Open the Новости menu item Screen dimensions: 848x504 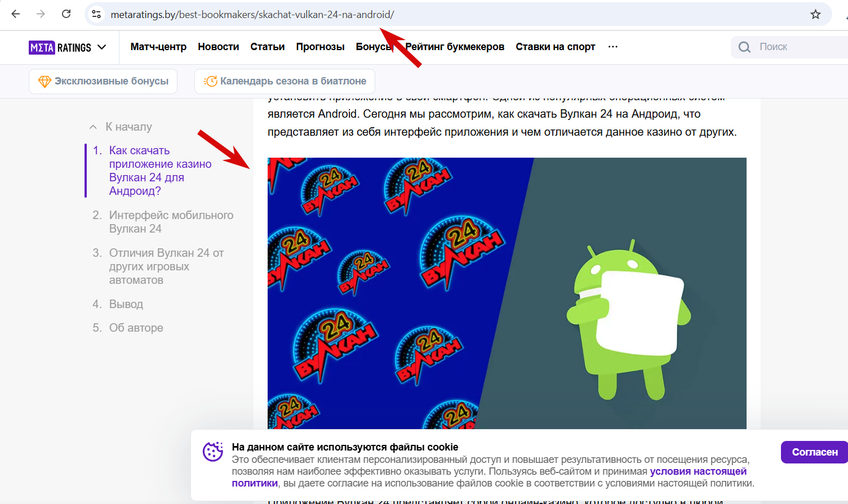coord(219,47)
